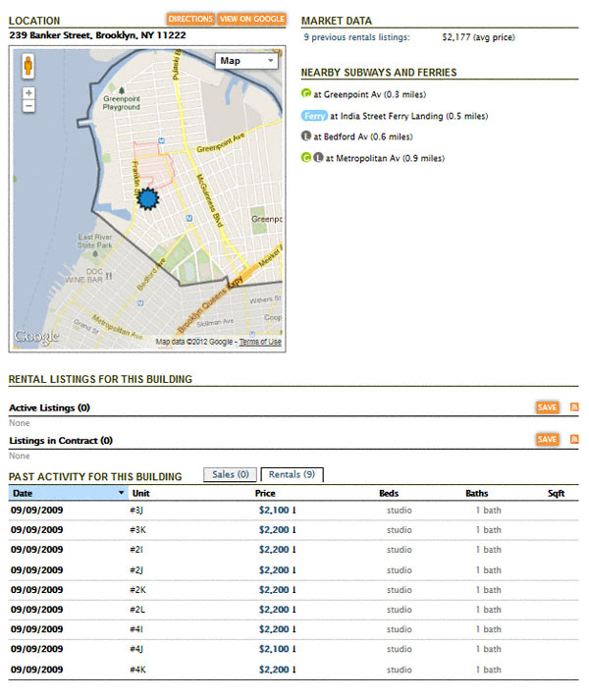Image resolution: width=589 pixels, height=700 pixels.
Task: Save the Listings in Contract search
Action: 547,440
